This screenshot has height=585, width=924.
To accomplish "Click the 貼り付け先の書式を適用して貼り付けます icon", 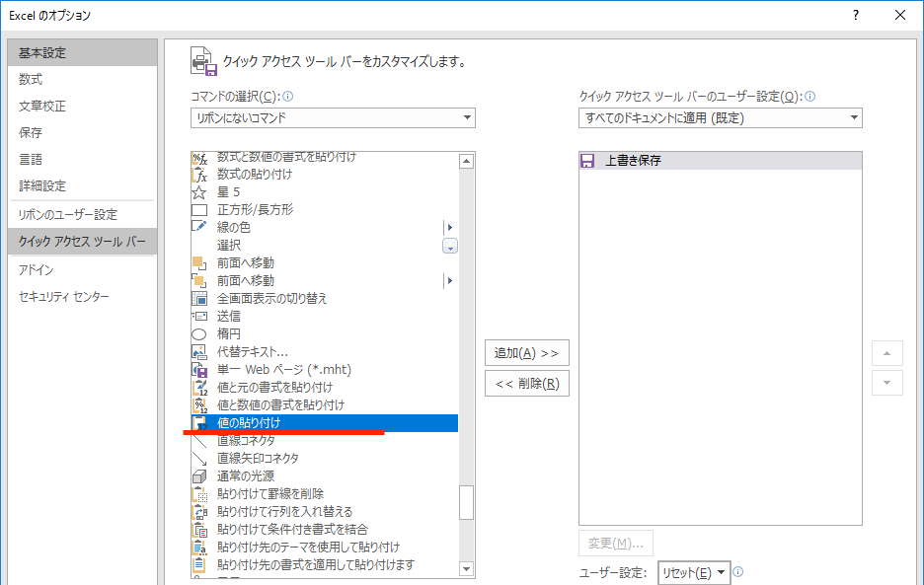I will [x=199, y=564].
